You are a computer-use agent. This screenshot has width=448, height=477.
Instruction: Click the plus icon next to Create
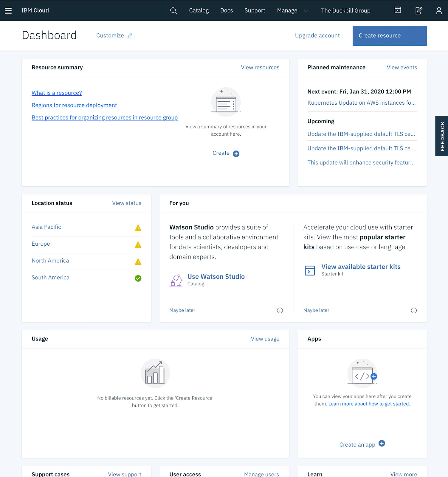(x=236, y=154)
